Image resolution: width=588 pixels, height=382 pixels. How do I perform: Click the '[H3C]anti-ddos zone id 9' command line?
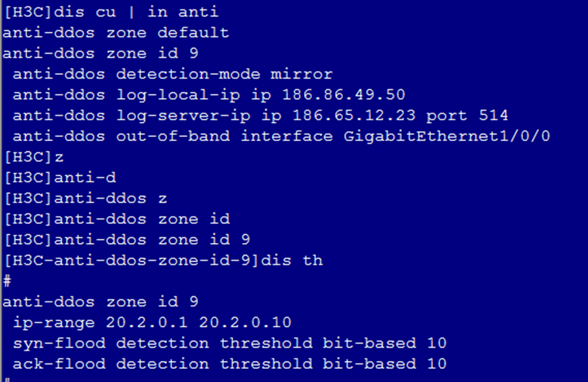click(126, 240)
